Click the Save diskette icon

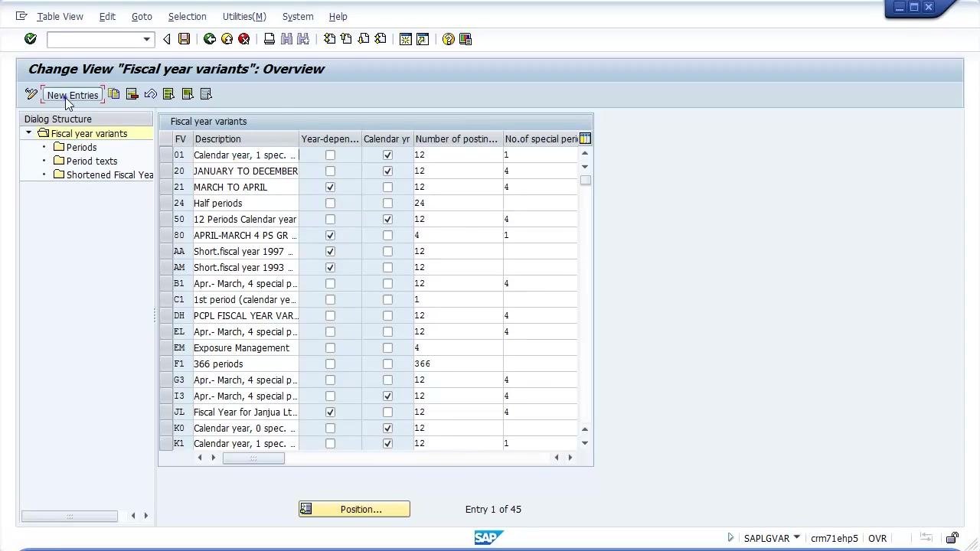click(x=184, y=39)
